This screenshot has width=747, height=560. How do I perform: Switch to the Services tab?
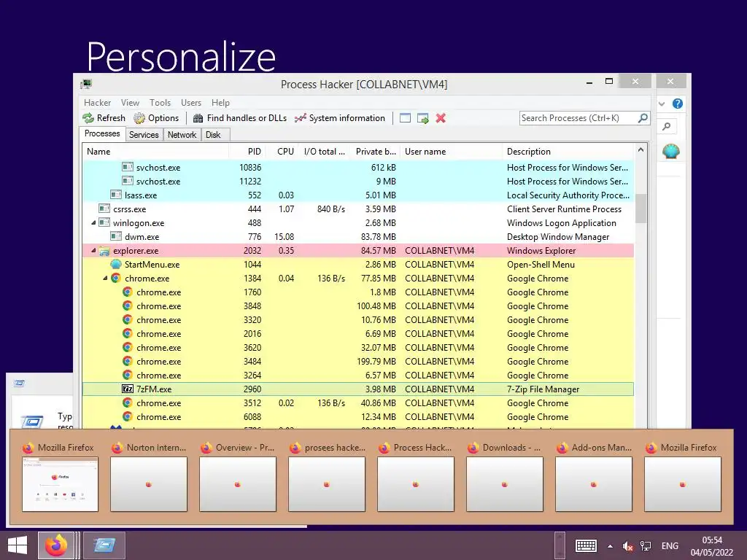[x=144, y=135]
